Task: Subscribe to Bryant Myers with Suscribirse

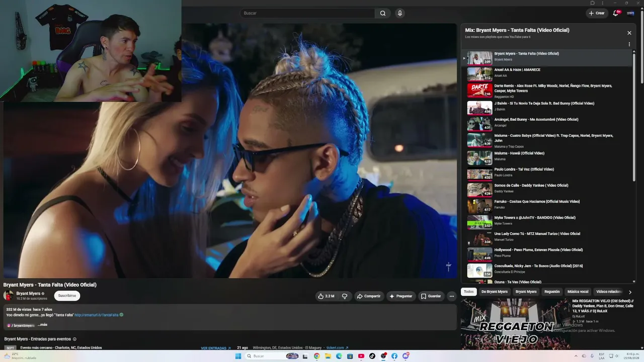Action: tap(67, 296)
